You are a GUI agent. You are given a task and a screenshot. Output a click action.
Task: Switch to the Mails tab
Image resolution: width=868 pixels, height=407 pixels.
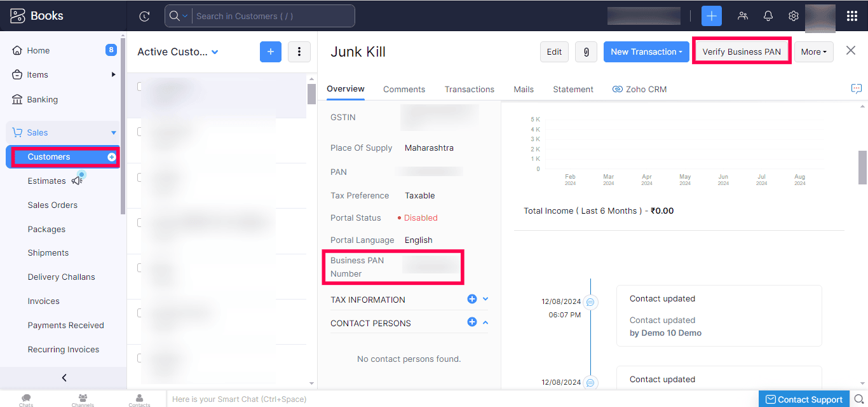point(524,90)
